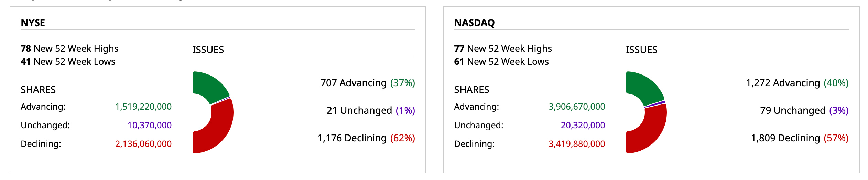Select NASDAQ 77 New 52 Week Highs
Viewport: 868px width, 180px height.
tap(503, 49)
